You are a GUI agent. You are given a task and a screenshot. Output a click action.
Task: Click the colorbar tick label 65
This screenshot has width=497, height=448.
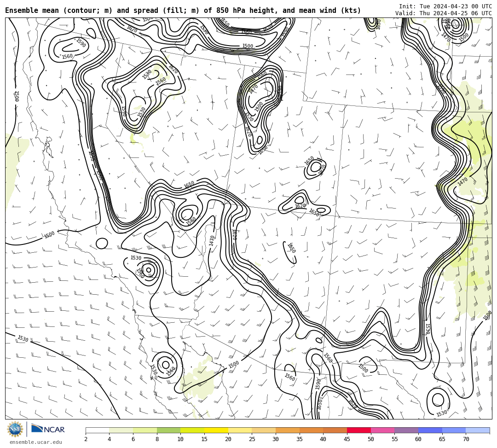442,439
